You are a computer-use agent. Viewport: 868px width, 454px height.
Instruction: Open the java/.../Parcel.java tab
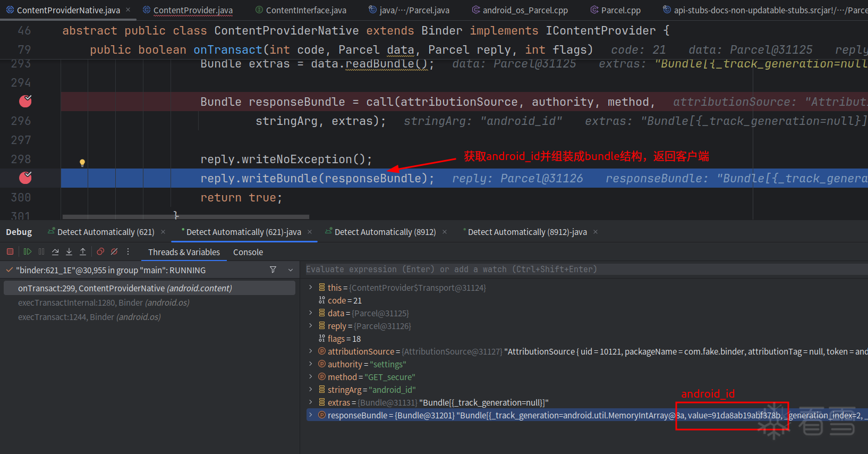(409, 10)
